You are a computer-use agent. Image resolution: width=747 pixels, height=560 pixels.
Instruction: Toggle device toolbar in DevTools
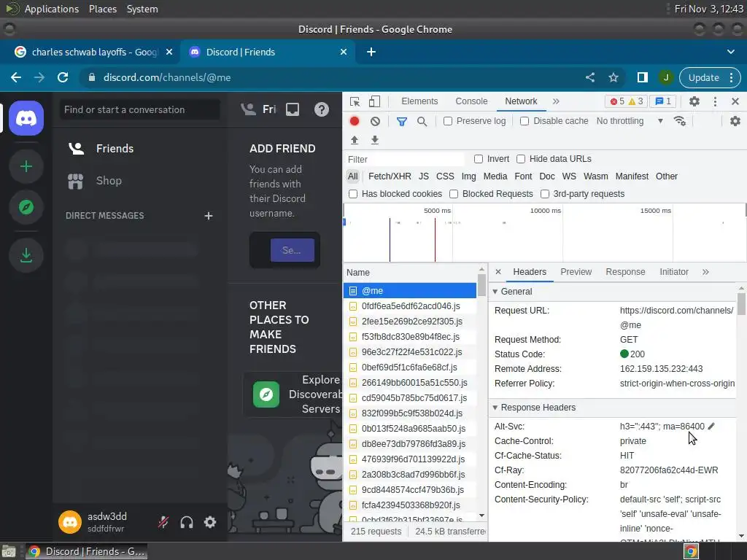(x=374, y=101)
